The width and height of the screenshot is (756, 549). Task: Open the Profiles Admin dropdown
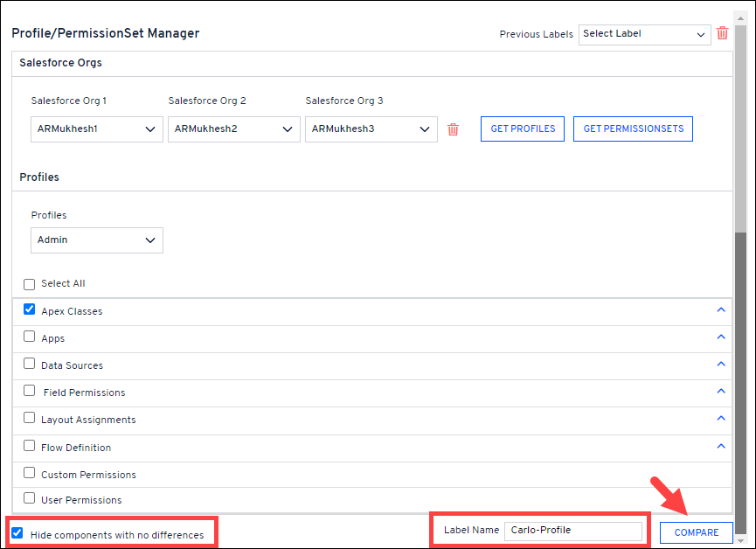96,240
